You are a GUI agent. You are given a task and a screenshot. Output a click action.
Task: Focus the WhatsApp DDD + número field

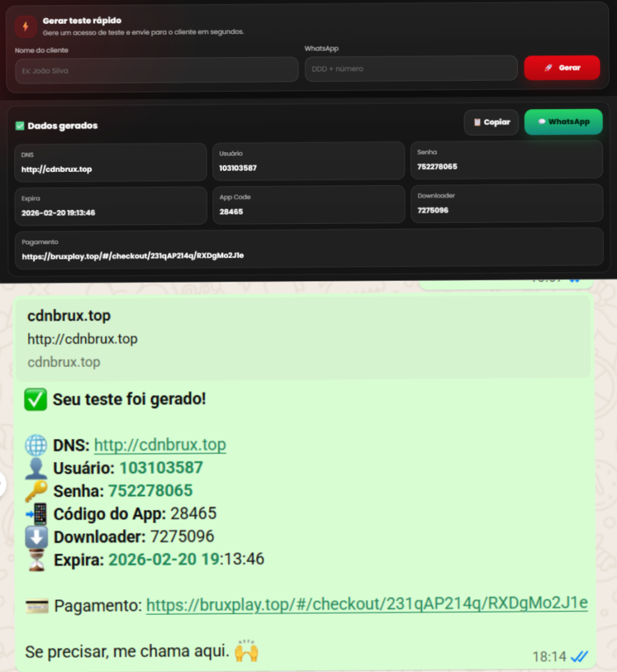(x=411, y=68)
